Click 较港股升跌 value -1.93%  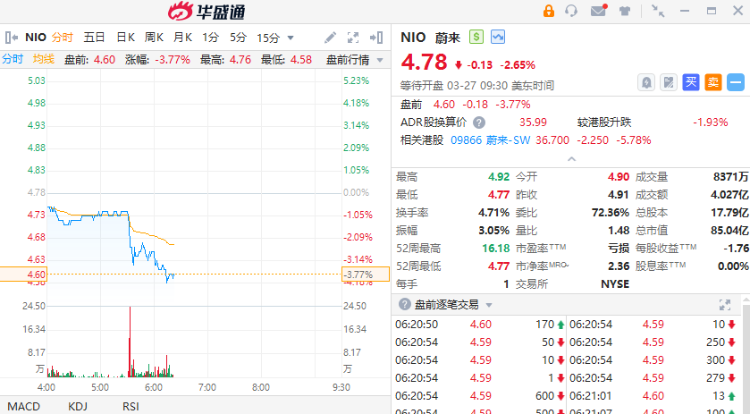pos(710,122)
